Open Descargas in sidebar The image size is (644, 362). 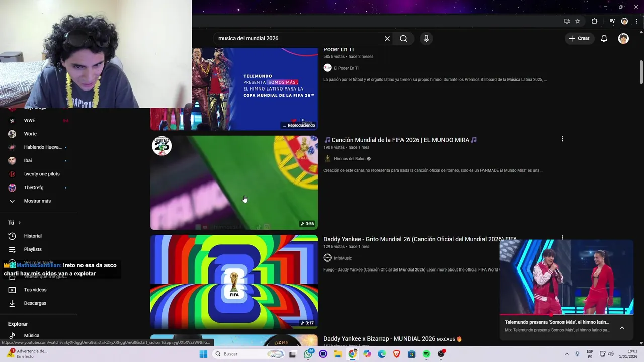click(x=35, y=303)
